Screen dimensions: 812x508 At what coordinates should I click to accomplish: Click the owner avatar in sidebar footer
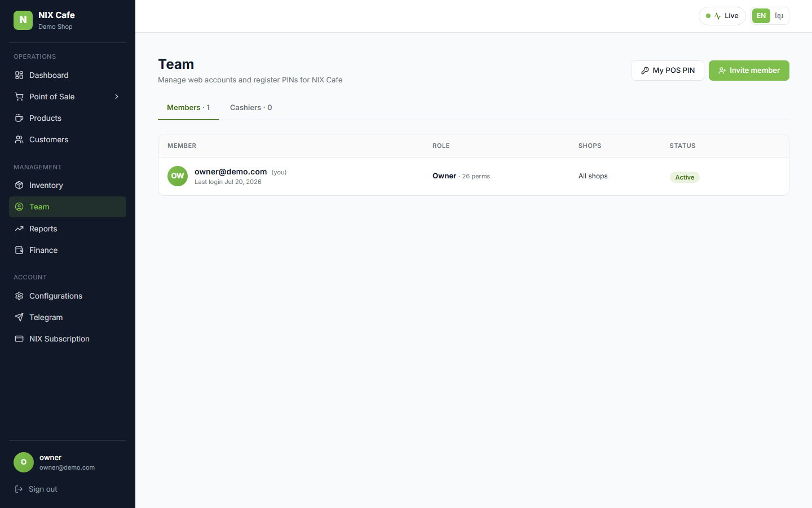(24, 462)
